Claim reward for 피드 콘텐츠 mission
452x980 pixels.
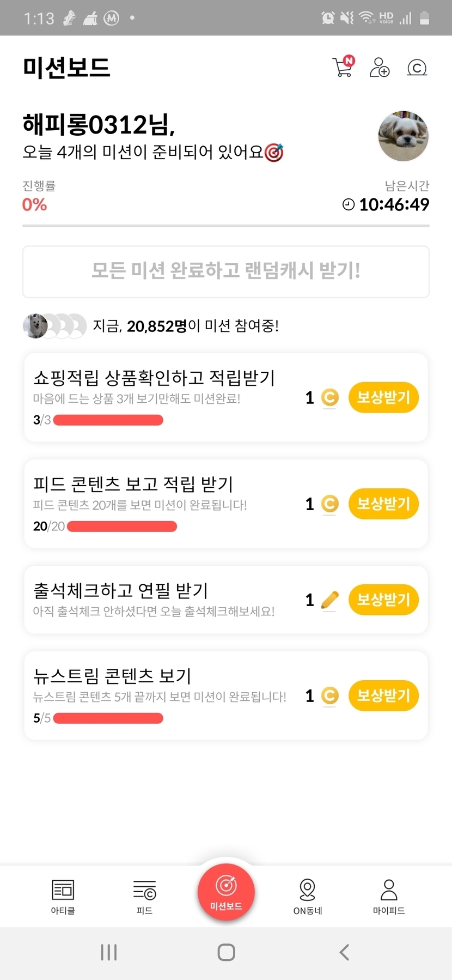(x=383, y=504)
